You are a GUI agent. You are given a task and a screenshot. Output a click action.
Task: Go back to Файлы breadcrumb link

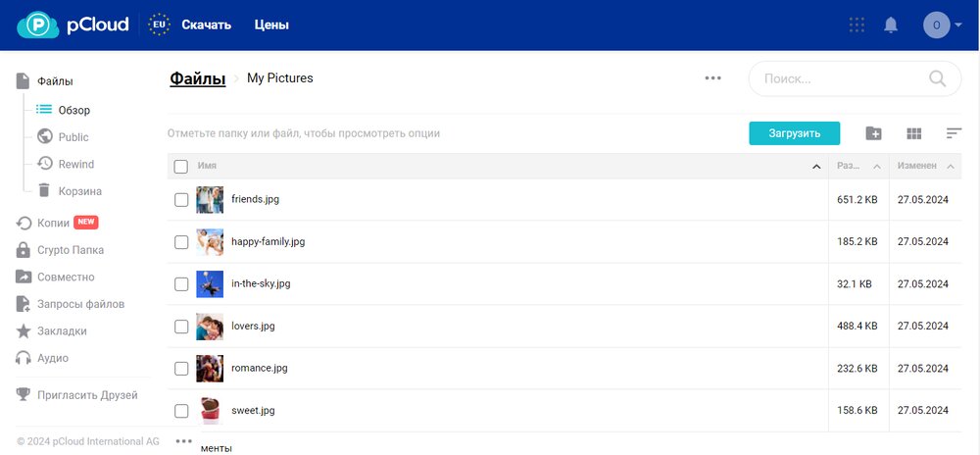point(197,78)
